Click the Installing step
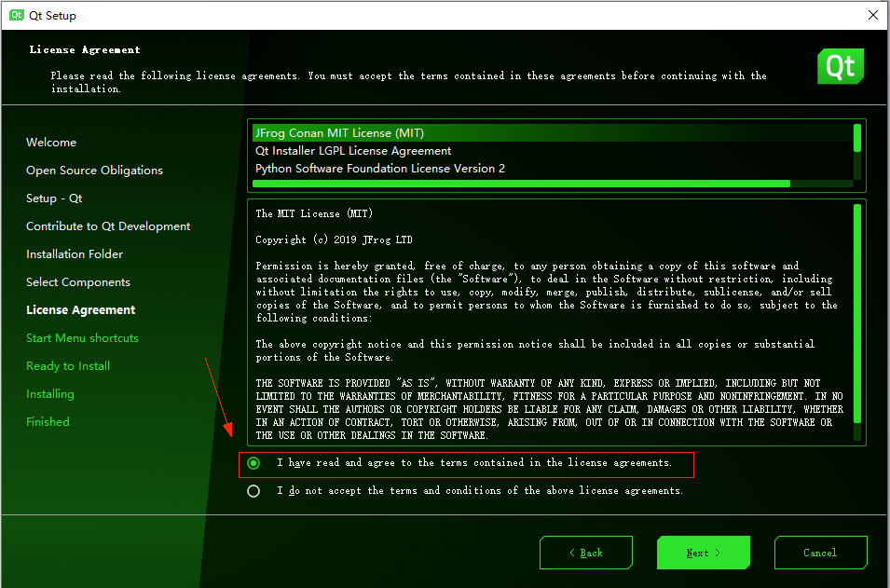Image resolution: width=890 pixels, height=588 pixels. 50,394
